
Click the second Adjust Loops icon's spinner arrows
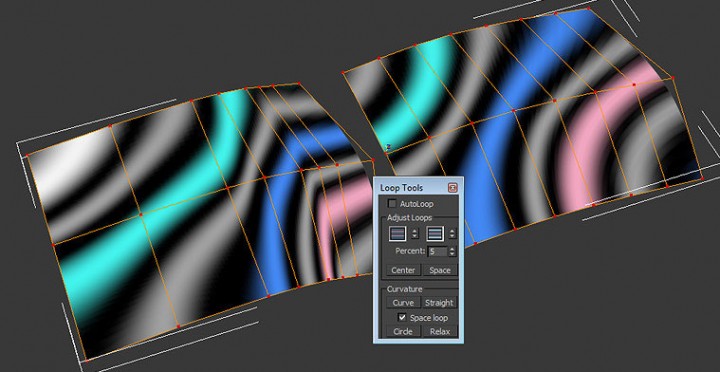click(452, 234)
